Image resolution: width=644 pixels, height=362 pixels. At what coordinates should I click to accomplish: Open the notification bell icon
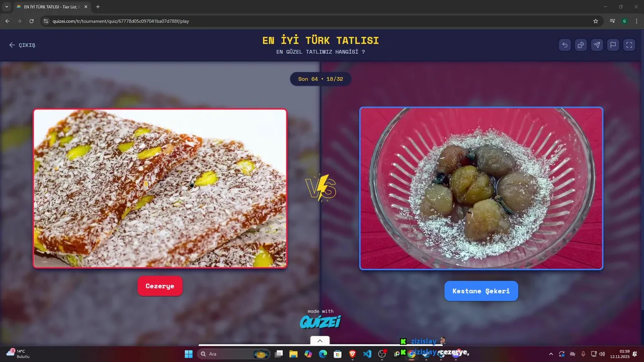[x=635, y=354]
